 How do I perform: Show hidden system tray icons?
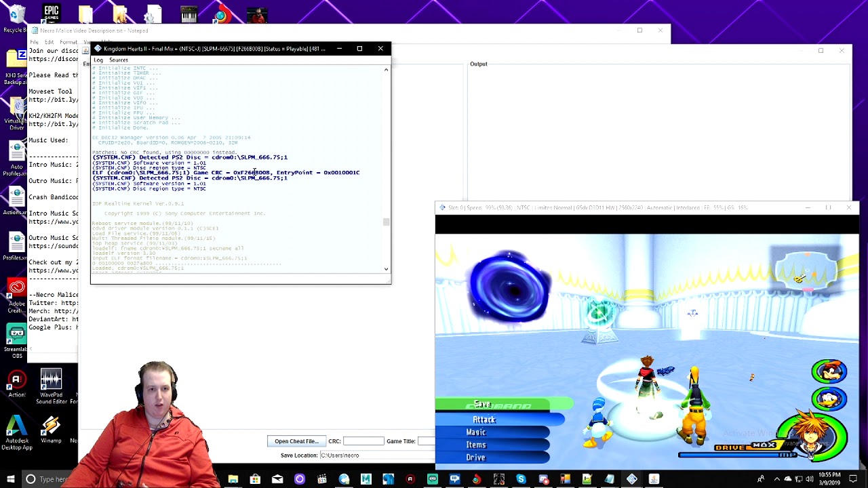point(777,479)
